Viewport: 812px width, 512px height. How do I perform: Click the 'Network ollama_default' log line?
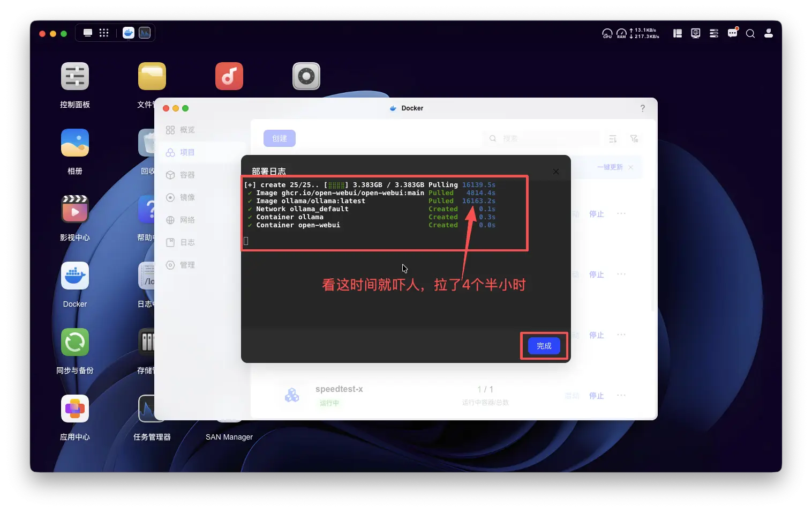(302, 209)
